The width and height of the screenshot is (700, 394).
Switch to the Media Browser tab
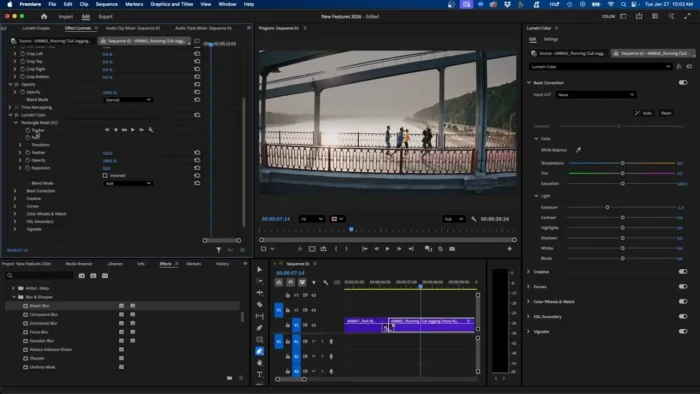(79, 264)
